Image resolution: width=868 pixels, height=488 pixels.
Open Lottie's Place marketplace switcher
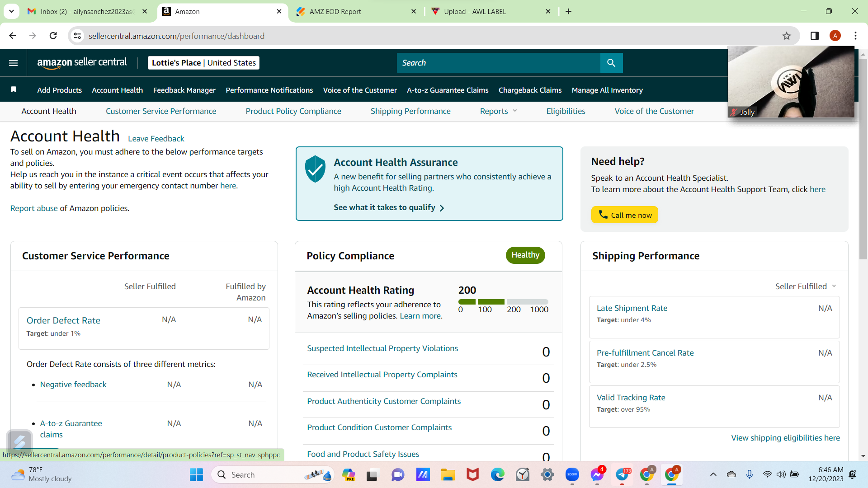pos(204,63)
